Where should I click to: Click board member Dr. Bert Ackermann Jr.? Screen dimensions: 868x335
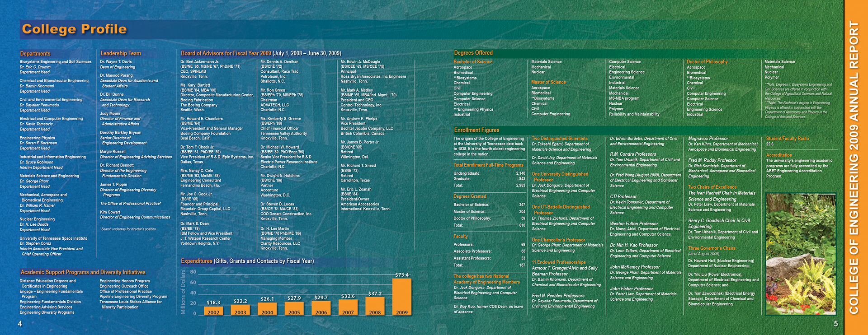199,62
